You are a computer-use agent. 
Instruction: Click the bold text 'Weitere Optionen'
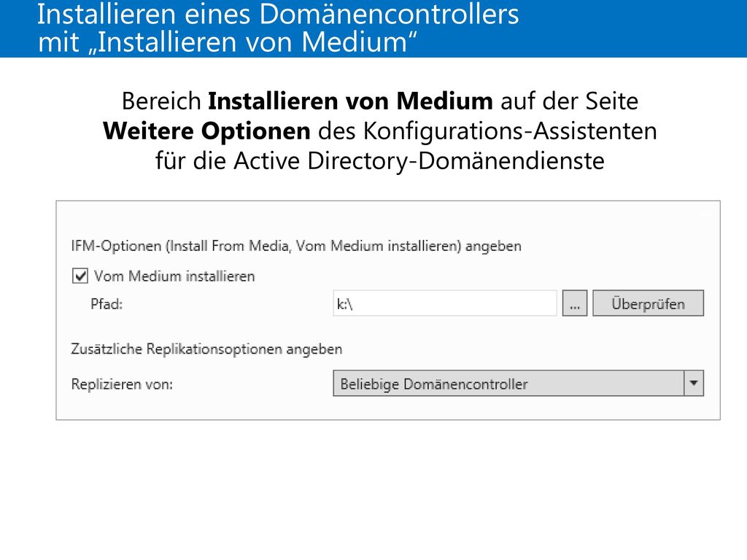[206, 131]
